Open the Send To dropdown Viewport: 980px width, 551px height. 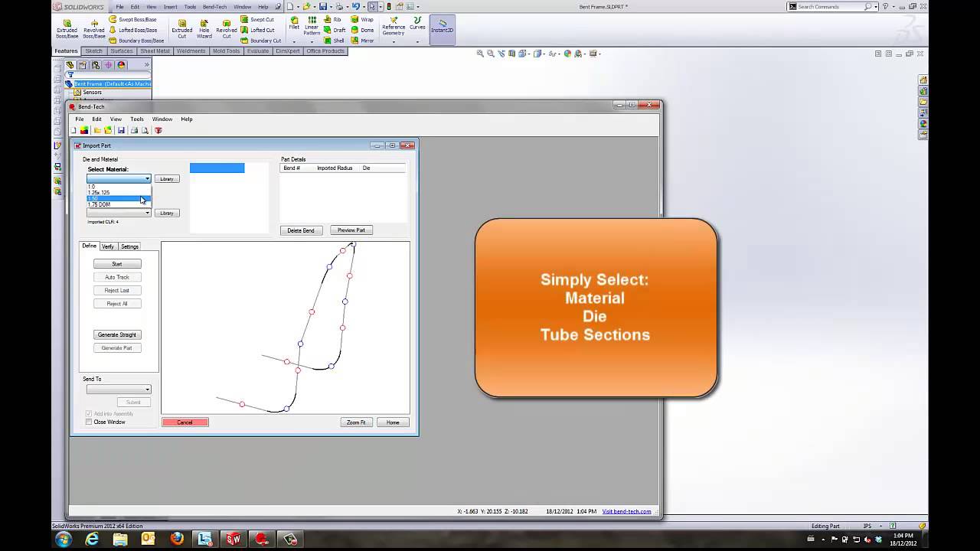119,390
